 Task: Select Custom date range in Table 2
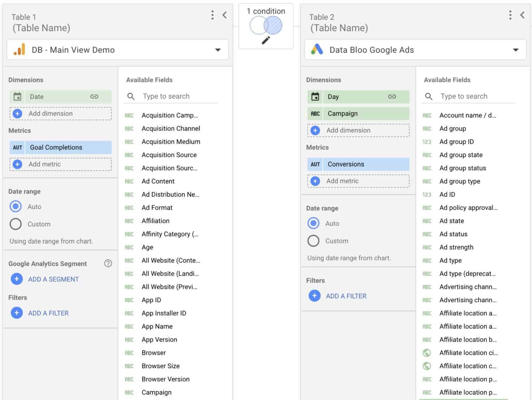(313, 241)
